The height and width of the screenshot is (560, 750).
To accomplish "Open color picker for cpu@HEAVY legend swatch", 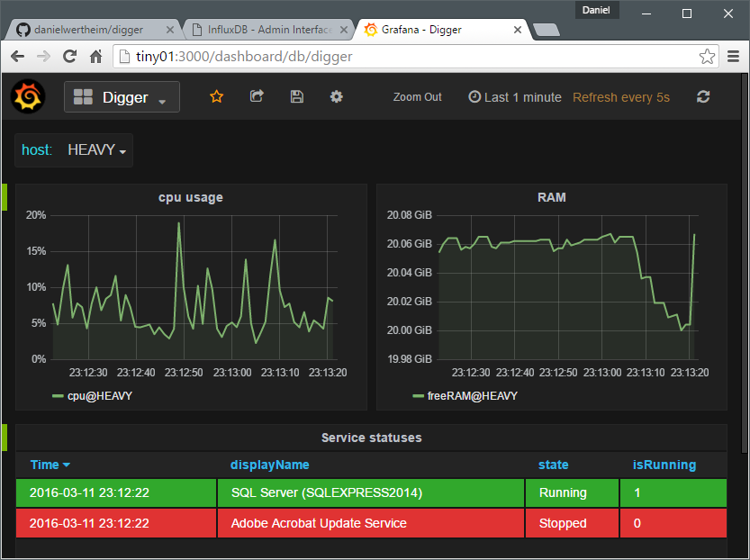I will 58,396.
